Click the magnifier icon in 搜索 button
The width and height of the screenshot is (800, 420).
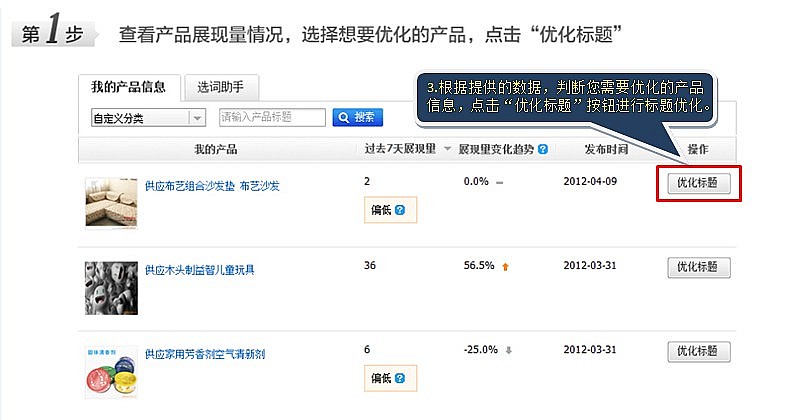tap(344, 117)
